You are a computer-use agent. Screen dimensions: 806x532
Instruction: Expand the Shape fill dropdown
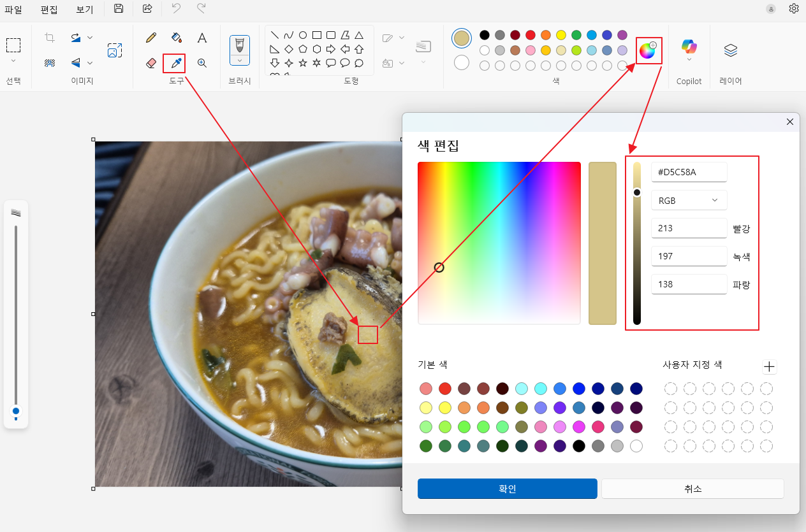[402, 62]
